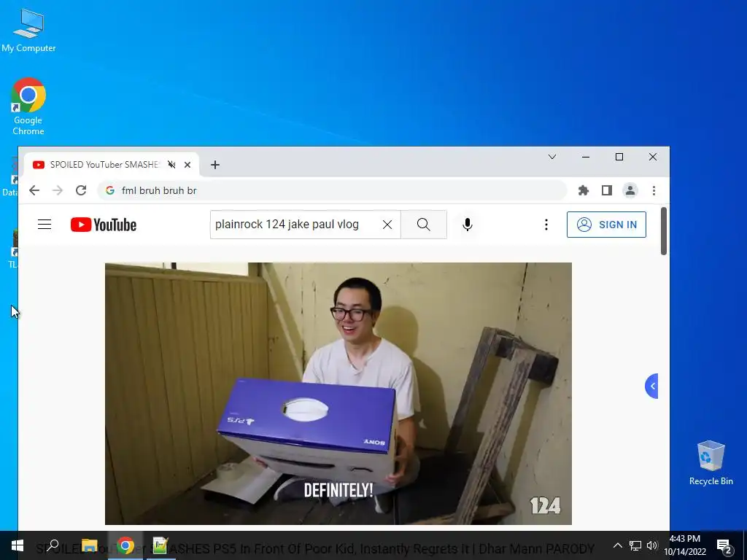
Task: Expand the blue side arrow handle
Action: [x=651, y=386]
